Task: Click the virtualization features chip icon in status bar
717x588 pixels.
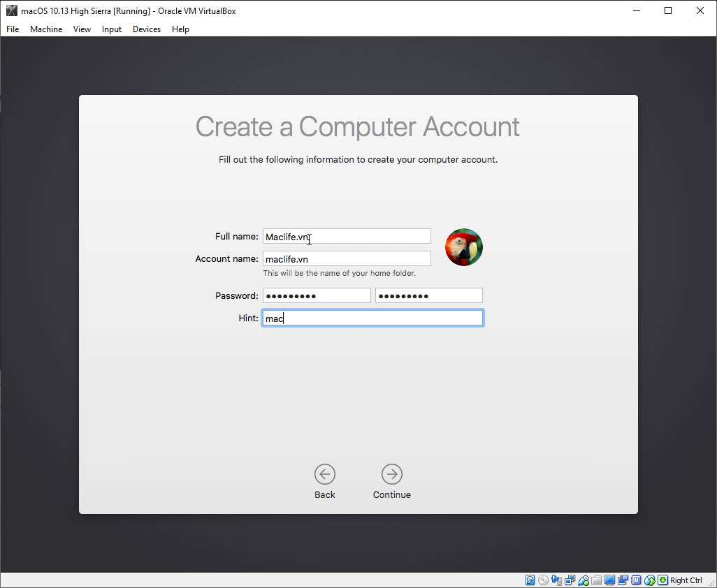Action: point(636,580)
